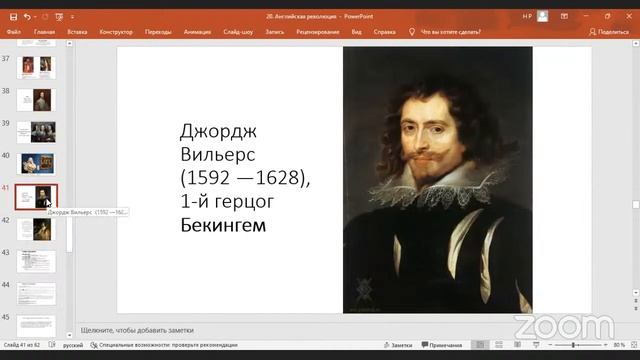Click the Поделиться share button

pos(609,32)
